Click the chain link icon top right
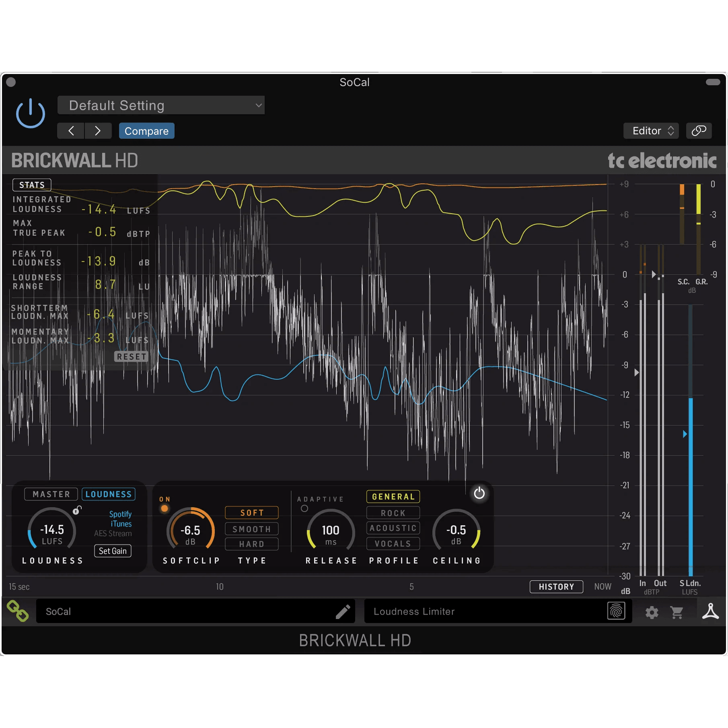This screenshot has height=728, width=728. 699,131
